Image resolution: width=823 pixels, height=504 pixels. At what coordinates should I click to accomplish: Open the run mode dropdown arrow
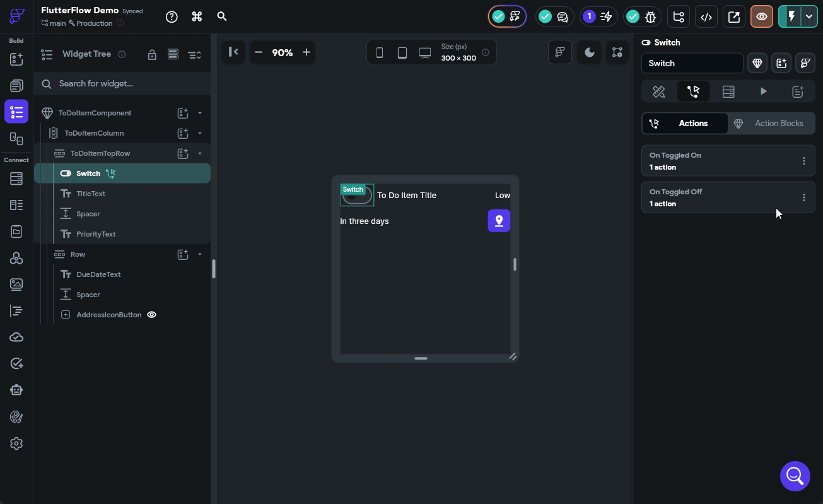(809, 17)
